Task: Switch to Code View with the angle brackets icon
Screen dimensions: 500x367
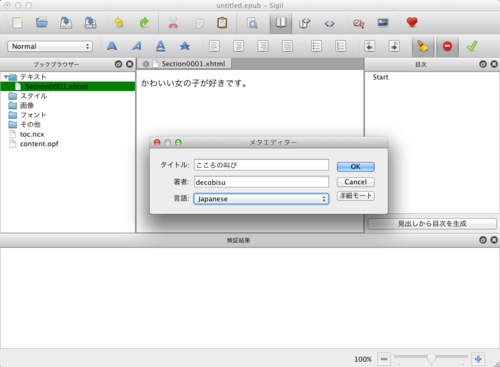Action: point(329,23)
